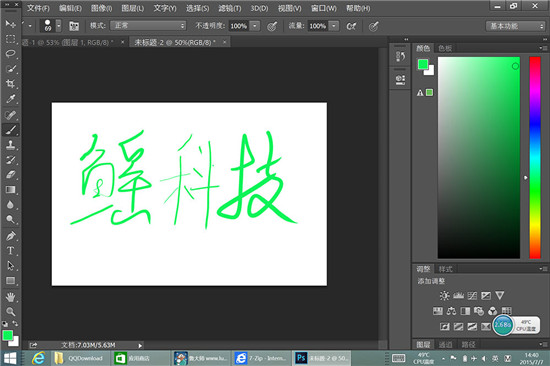Image resolution: width=550 pixels, height=366 pixels.
Task: Open the 文件 menu
Action: click(38, 8)
